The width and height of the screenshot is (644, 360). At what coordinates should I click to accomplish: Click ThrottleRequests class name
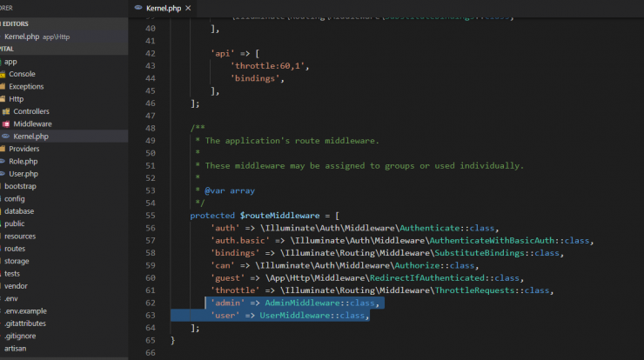[475, 290]
